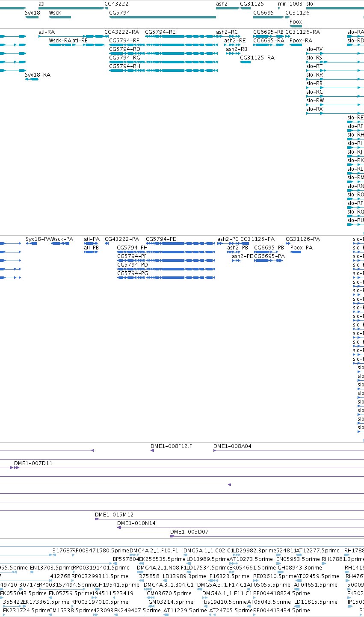This screenshot has width=364, height=617.
Task: Click the CG43222 gene label
Action: coord(116,3)
